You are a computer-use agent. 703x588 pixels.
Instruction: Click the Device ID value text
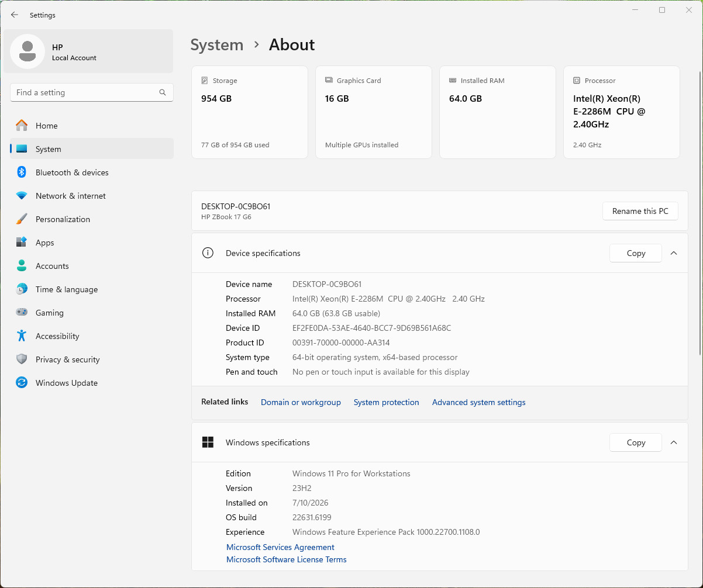tap(371, 328)
